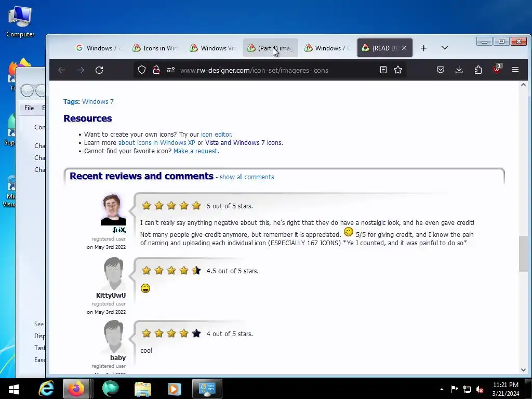
Task: Click scrollbar down arrow on the page
Action: [x=523, y=370]
